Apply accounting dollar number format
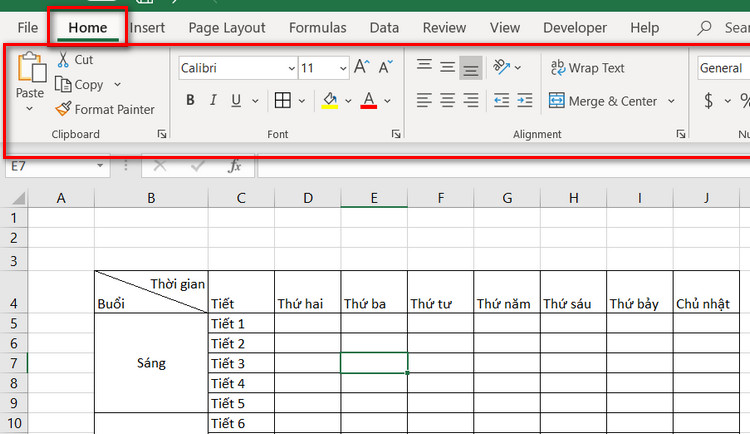 (709, 100)
